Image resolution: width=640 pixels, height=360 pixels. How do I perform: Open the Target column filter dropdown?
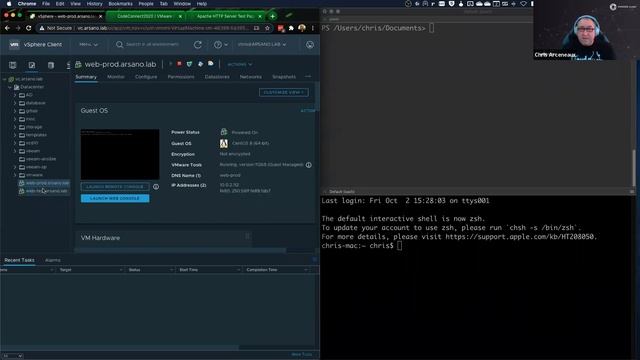(121, 270)
